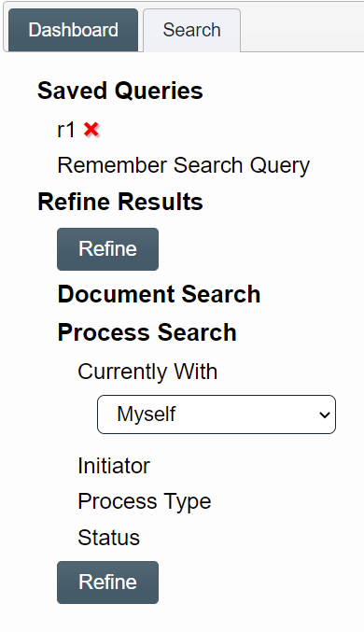
Task: Load the saved query r1
Action: pos(66,130)
